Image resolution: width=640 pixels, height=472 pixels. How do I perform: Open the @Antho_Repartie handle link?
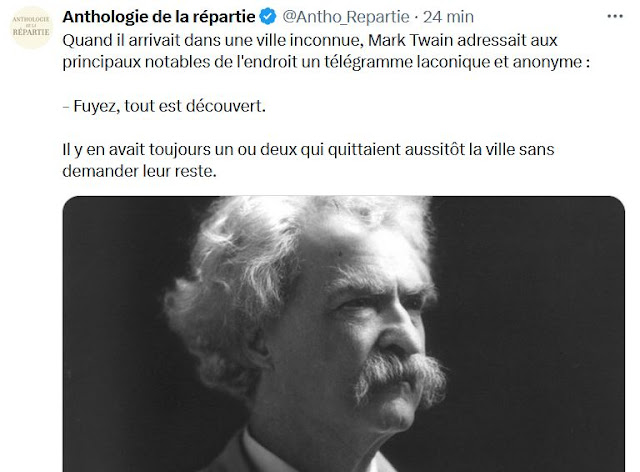[x=346, y=17]
